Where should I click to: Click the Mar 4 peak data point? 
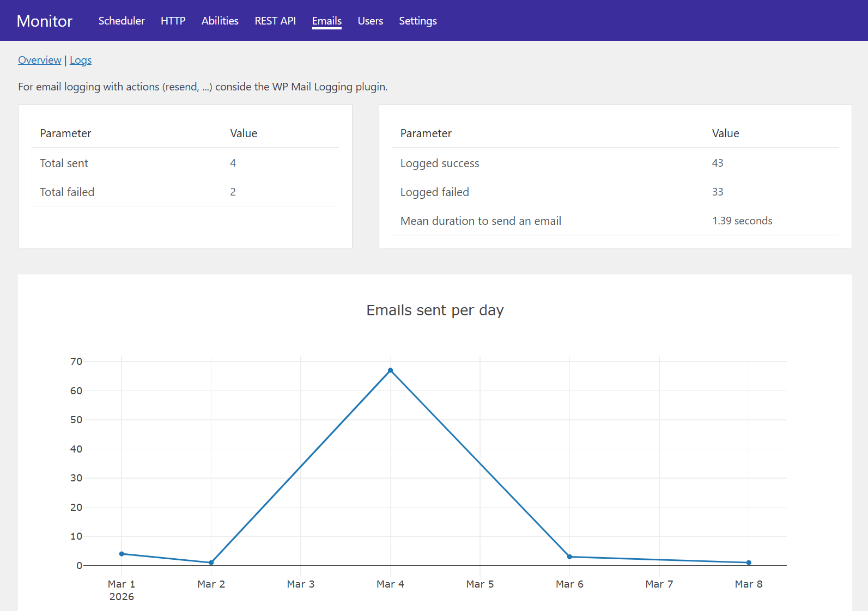tap(390, 370)
